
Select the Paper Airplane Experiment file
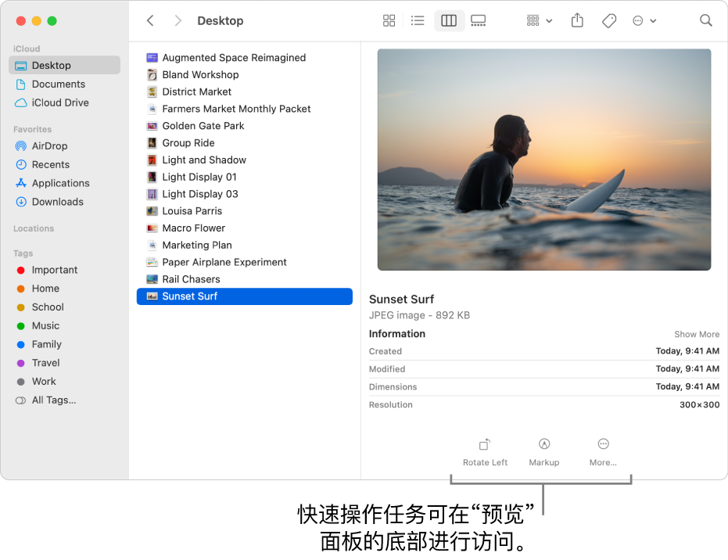pos(245,262)
